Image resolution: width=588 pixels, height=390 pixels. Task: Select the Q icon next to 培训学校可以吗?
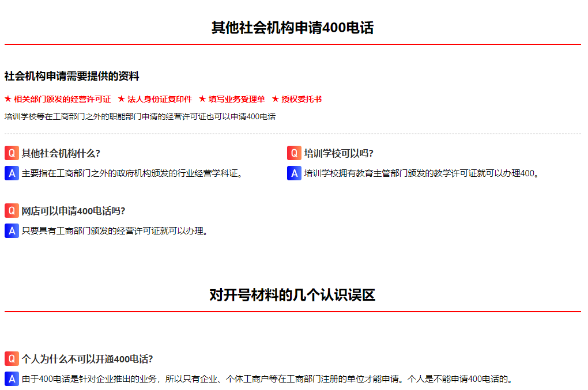point(294,153)
